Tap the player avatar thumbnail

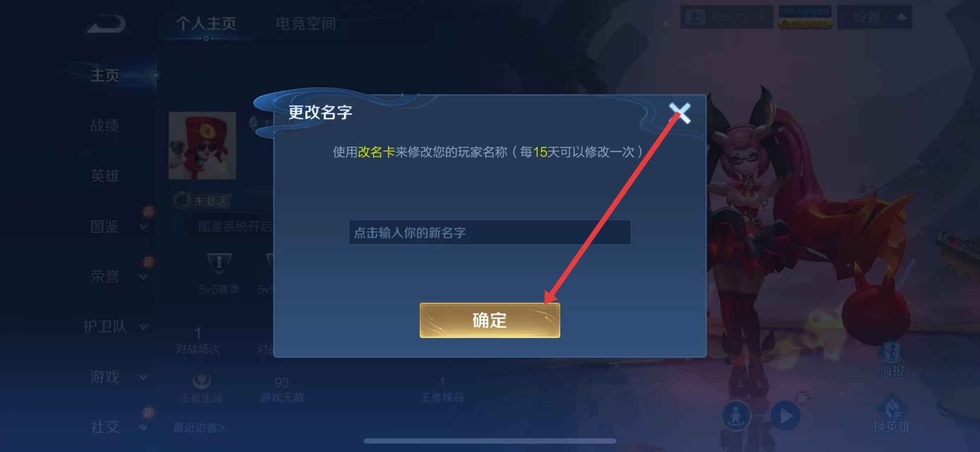[x=202, y=145]
